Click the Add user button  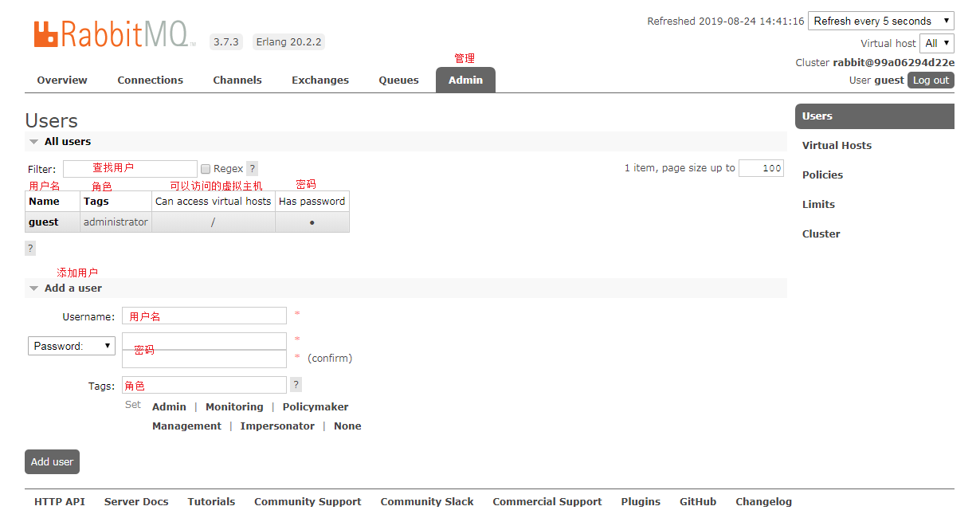click(52, 461)
